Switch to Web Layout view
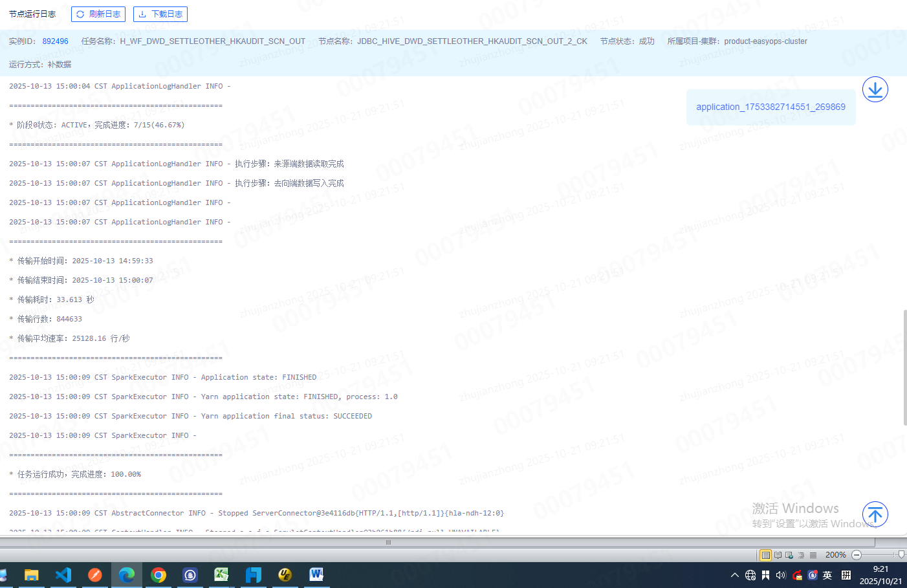Image resolution: width=907 pixels, height=588 pixels. [789, 555]
